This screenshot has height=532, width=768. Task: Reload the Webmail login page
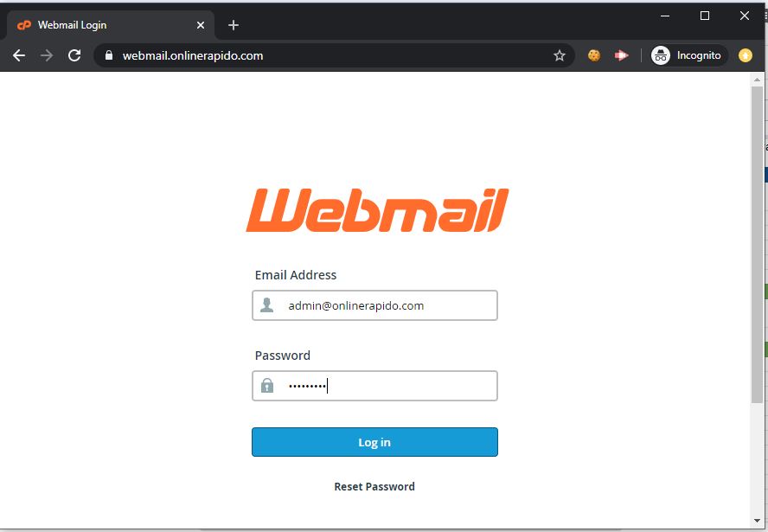(74, 55)
